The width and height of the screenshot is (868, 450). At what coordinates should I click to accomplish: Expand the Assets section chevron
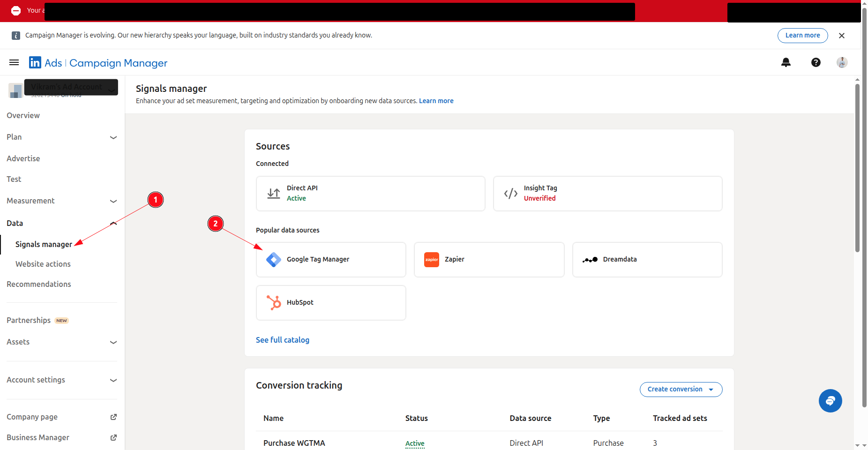pos(113,342)
